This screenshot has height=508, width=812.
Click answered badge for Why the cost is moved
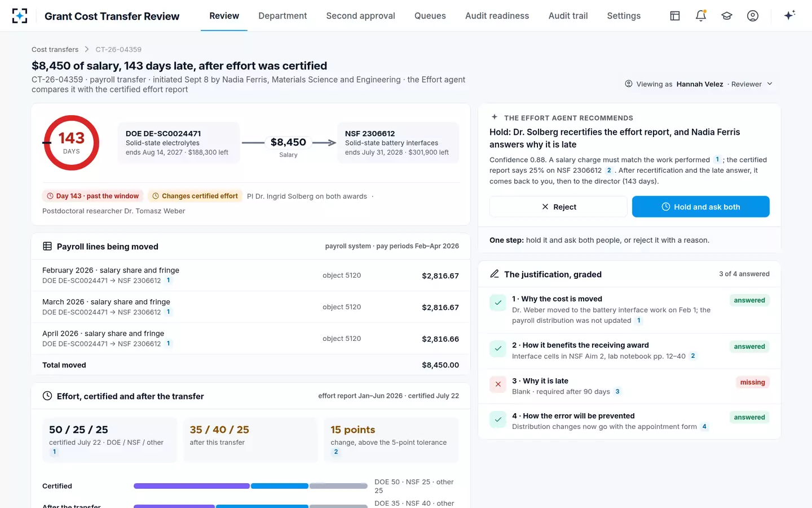(749, 300)
